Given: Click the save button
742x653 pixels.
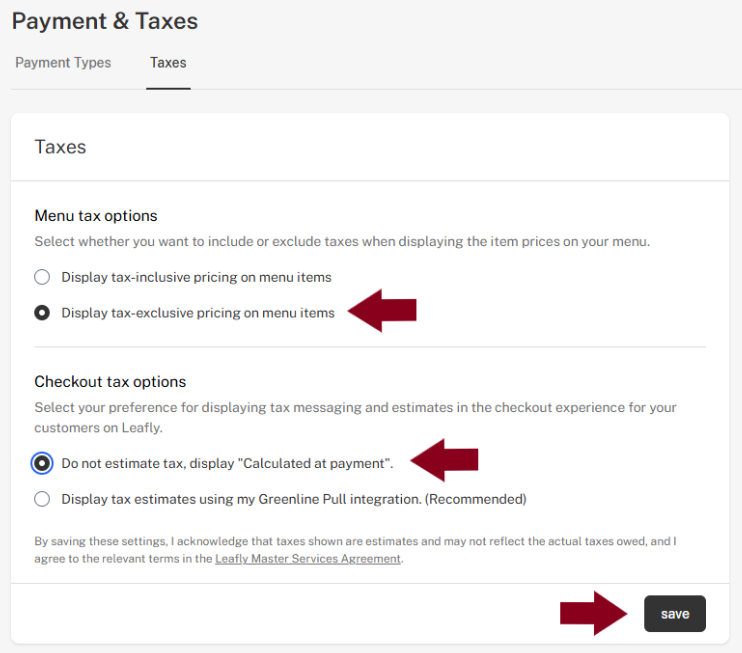Looking at the screenshot, I should coord(675,614).
